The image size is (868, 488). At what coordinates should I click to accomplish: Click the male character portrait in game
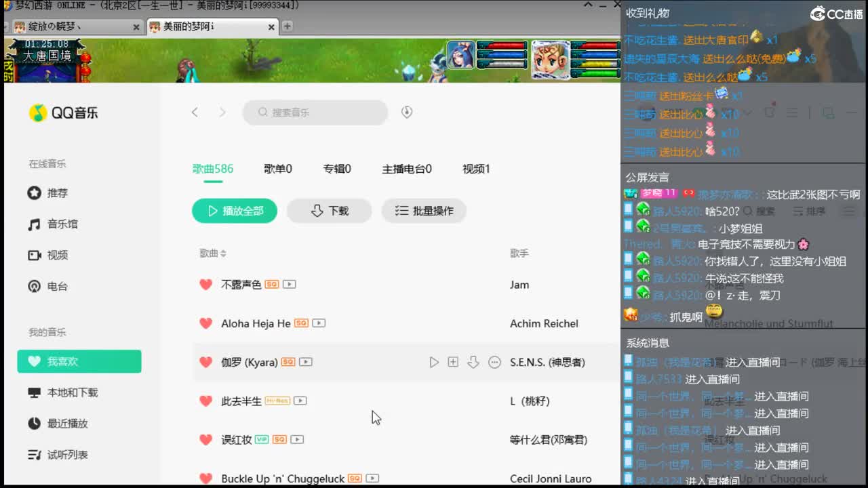tap(550, 59)
